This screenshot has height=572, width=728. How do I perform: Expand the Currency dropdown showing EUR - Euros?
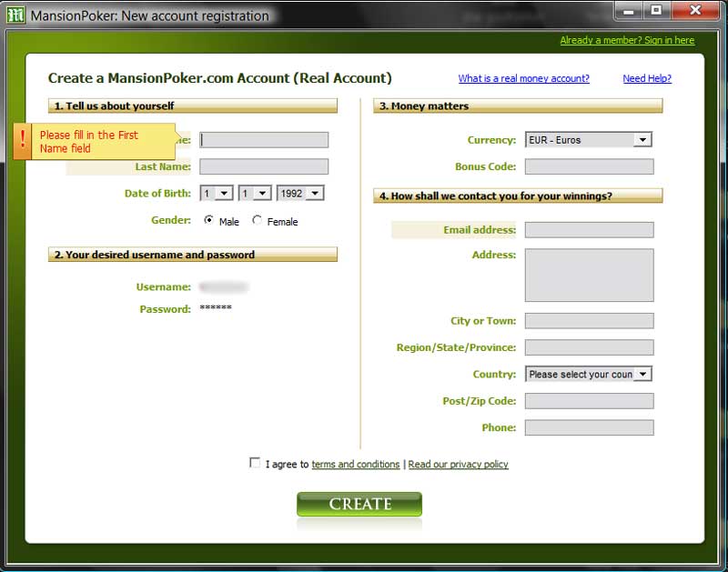(x=588, y=140)
